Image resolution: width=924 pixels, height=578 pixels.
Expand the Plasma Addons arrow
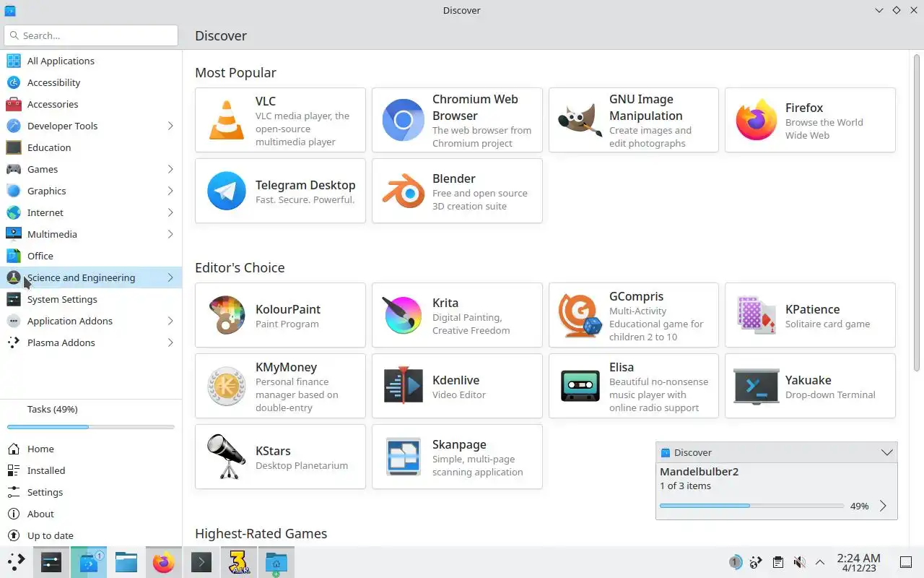tap(170, 342)
